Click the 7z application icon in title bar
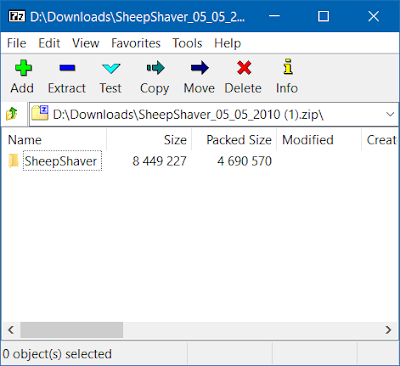The height and width of the screenshot is (366, 400). [17, 16]
